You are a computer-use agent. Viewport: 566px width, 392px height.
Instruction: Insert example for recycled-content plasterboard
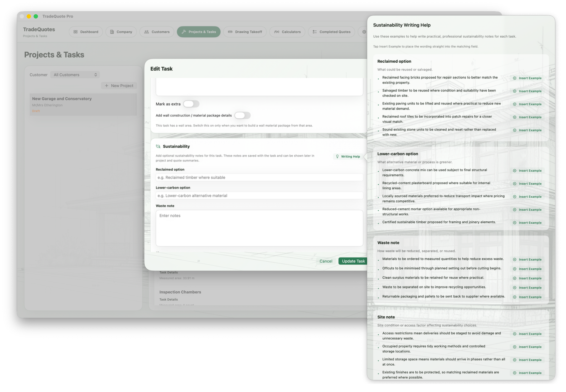[x=527, y=184]
